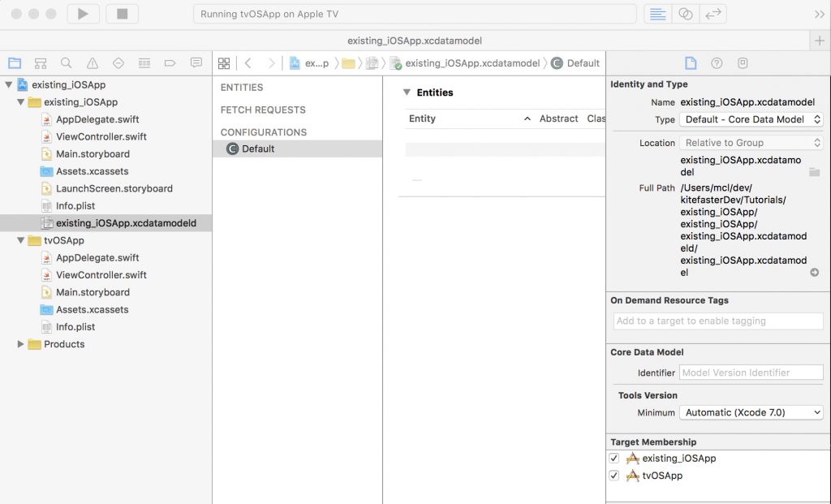Toggle existing_iOSApp target membership checkbox

click(614, 459)
